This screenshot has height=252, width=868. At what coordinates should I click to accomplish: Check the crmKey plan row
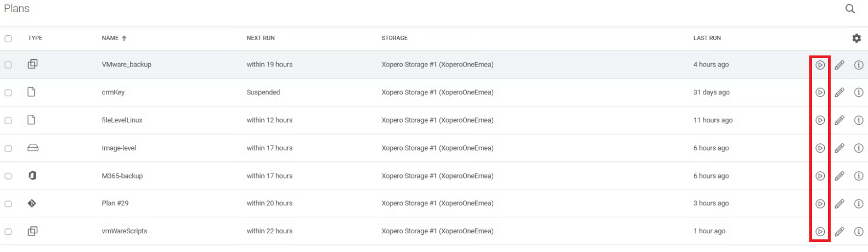click(x=8, y=93)
